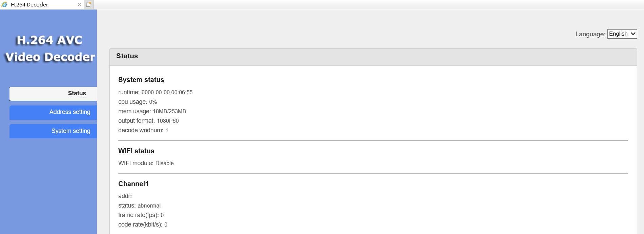
Task: Click the cpu usage 0% value
Action: (153, 102)
